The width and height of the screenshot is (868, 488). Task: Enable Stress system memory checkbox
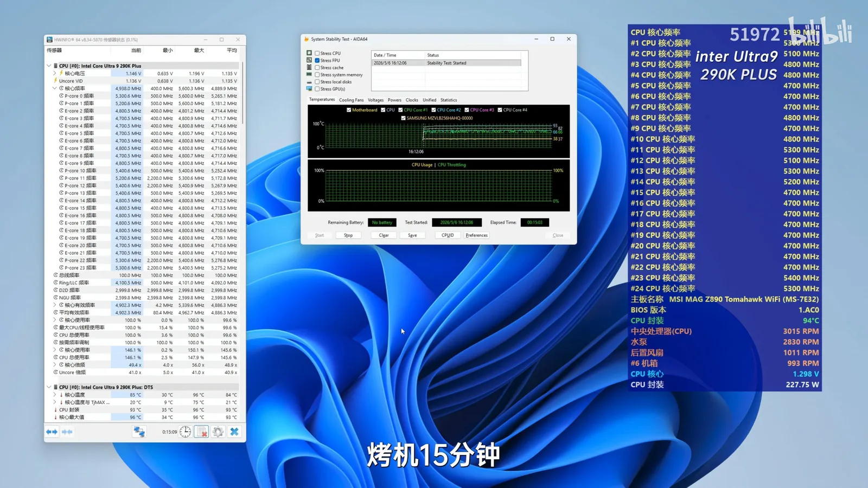click(317, 74)
